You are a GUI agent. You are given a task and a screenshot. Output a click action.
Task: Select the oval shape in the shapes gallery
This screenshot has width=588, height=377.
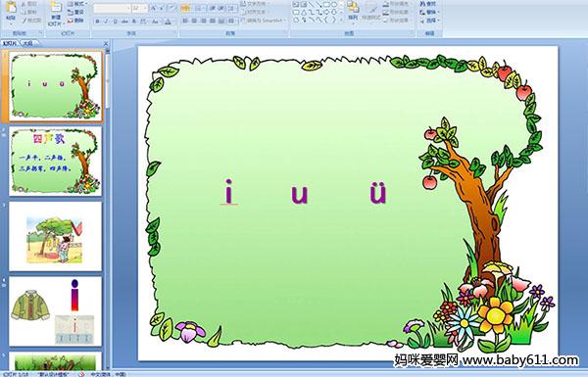pyautogui.click(x=334, y=4)
